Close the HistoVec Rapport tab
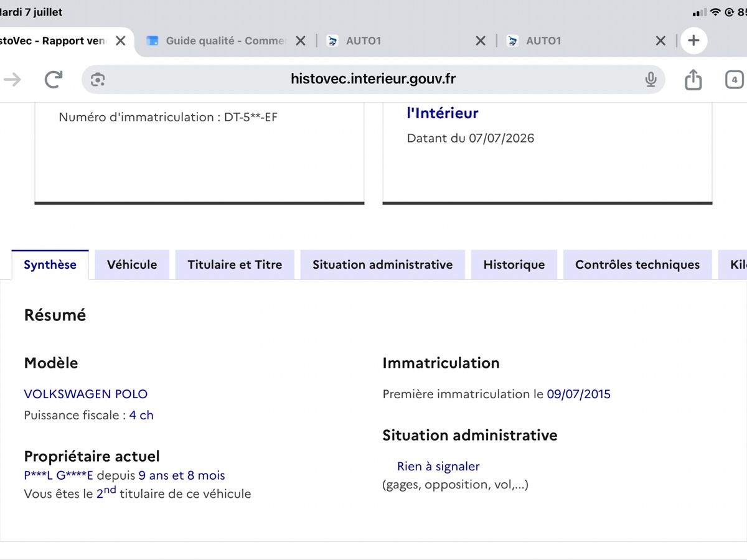Screen dimensions: 747x560 click(x=121, y=41)
